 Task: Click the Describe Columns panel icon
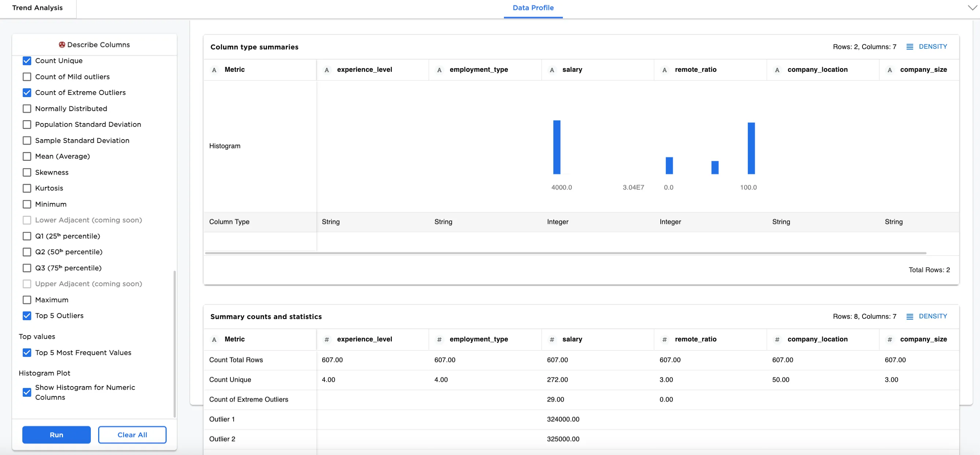point(62,45)
